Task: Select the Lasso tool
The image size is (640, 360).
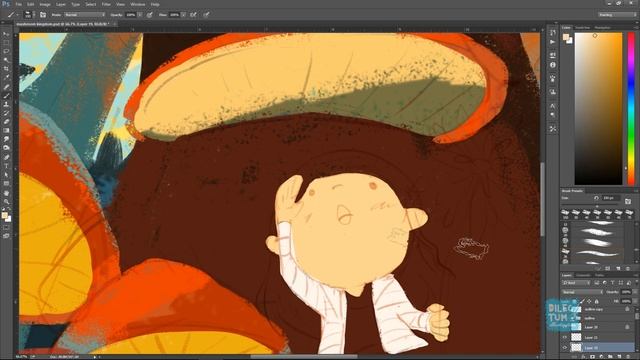Action: (6, 51)
